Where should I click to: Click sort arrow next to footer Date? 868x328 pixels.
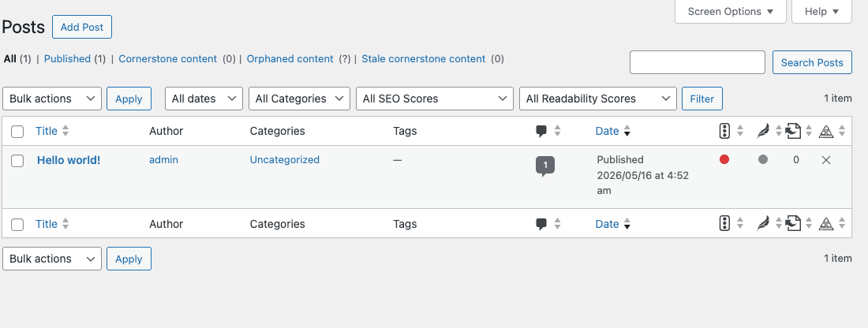pyautogui.click(x=627, y=224)
